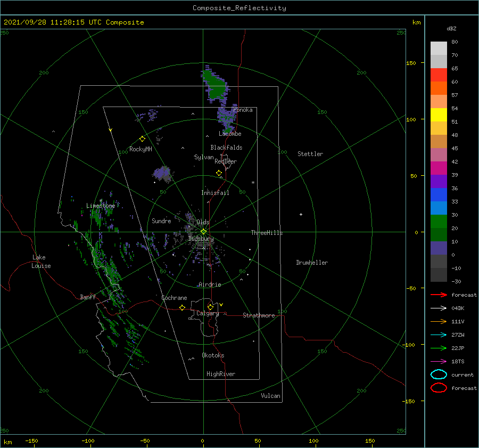Click the red forecast arrow in legend

pos(439,295)
